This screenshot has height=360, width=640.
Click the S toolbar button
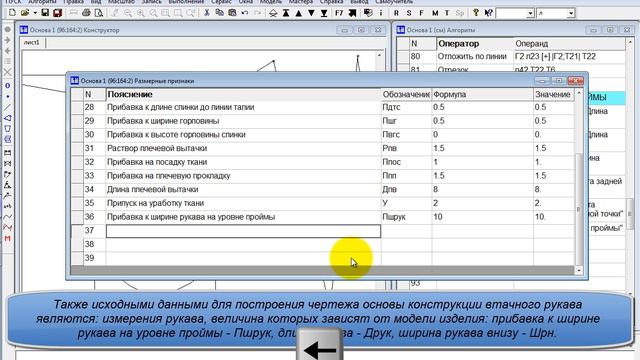click(x=409, y=13)
